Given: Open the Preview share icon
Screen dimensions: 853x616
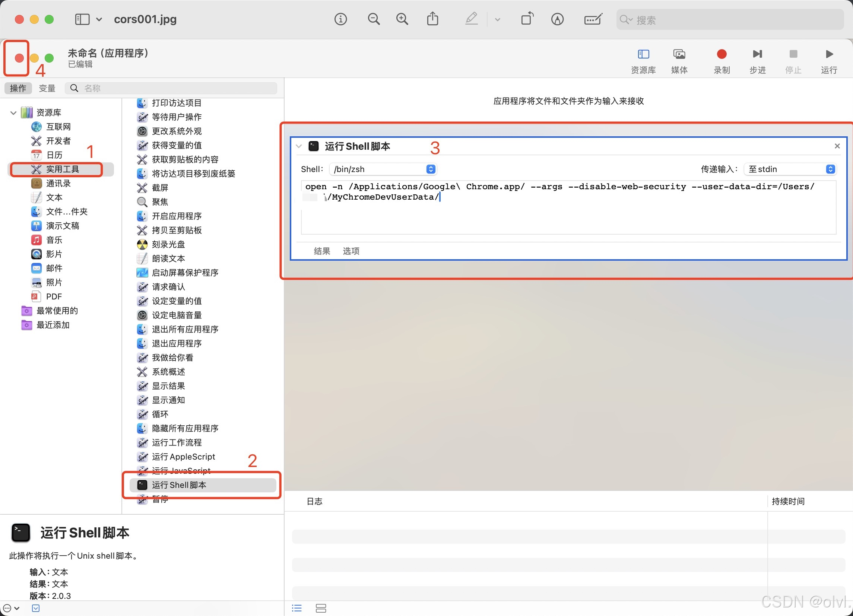Looking at the screenshot, I should [x=432, y=19].
